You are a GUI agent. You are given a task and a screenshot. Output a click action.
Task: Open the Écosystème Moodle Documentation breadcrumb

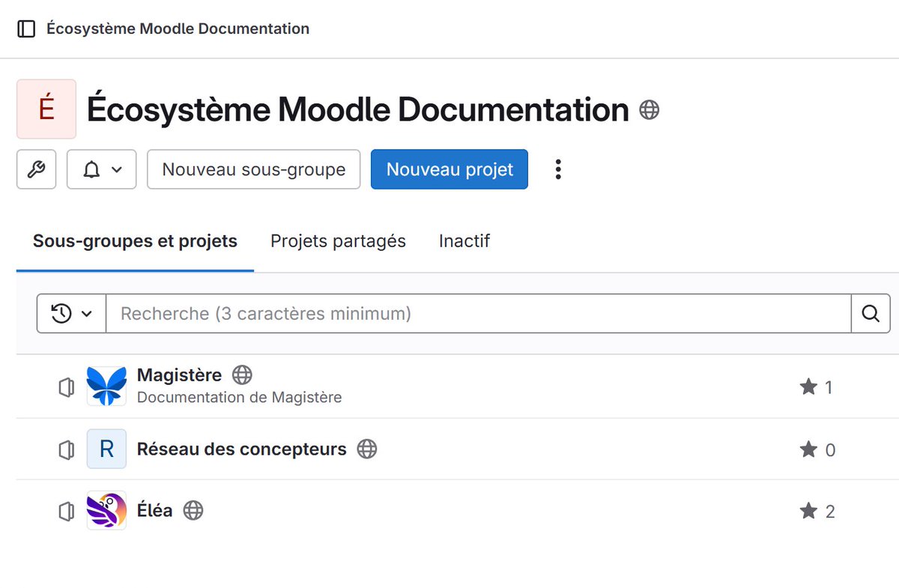click(x=178, y=29)
